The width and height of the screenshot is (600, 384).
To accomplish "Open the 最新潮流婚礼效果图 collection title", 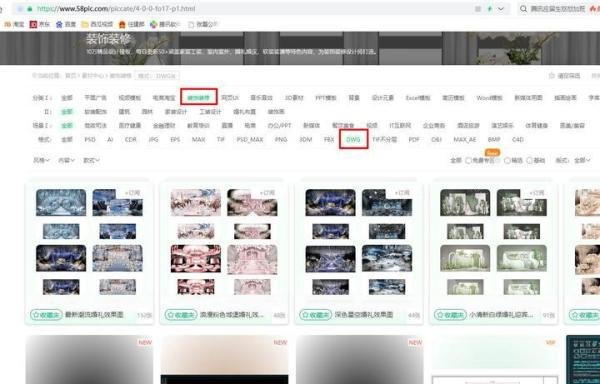I will [95, 315].
